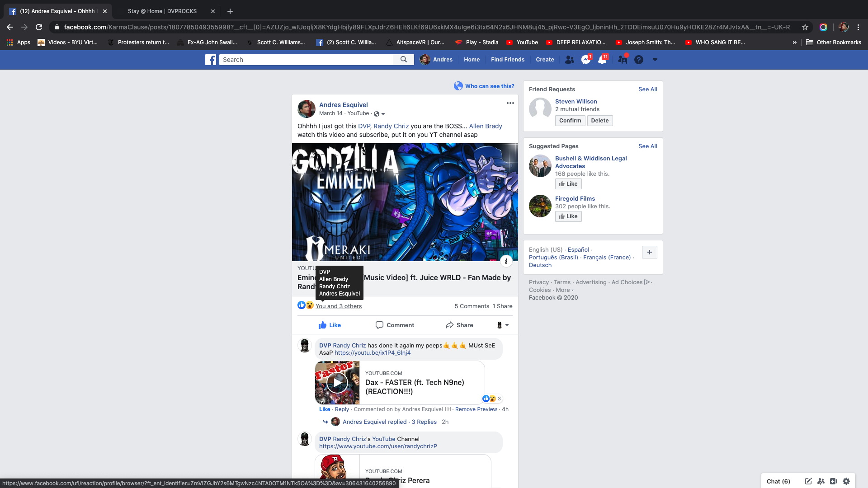Click the new message compose icon in chat bar
This screenshot has width=868, height=488.
tap(808, 481)
